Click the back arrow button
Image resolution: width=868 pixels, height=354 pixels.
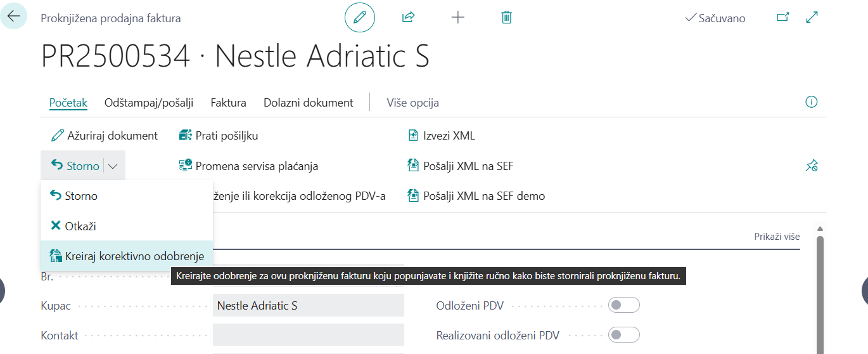point(13,16)
